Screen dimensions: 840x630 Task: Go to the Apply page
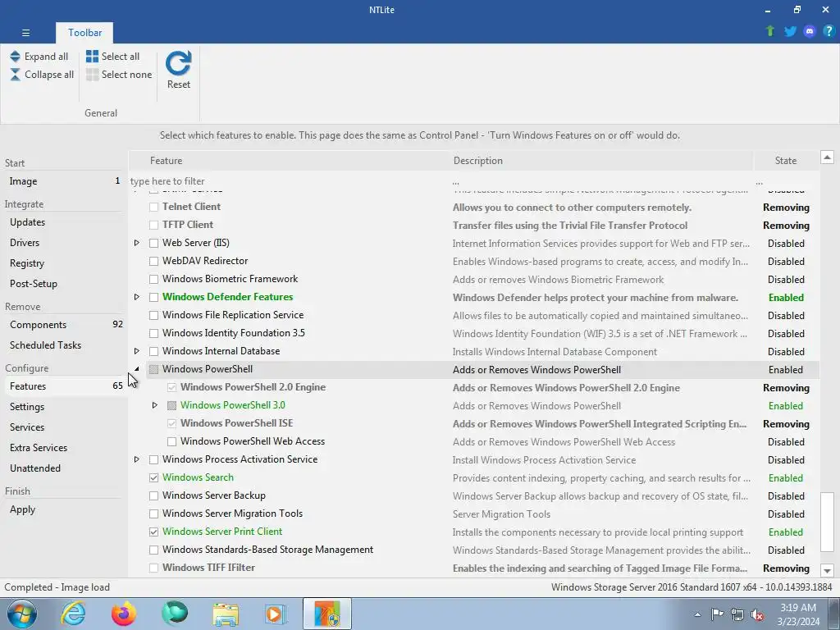click(x=64, y=509)
